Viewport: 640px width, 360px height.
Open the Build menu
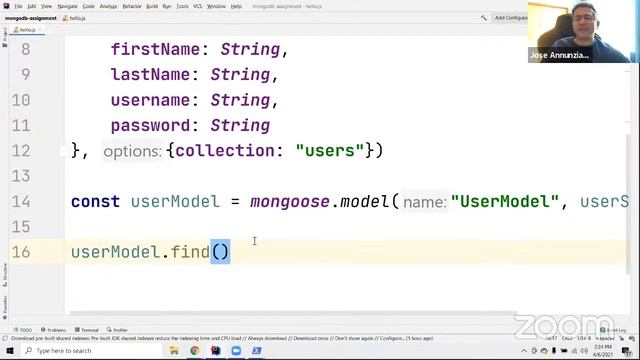pyautogui.click(x=152, y=6)
